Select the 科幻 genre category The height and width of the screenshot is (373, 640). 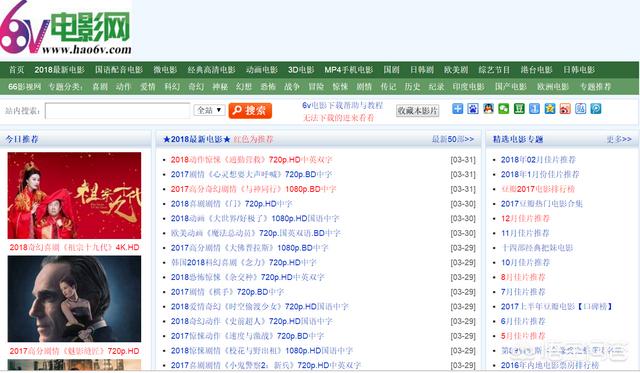pyautogui.click(x=171, y=87)
